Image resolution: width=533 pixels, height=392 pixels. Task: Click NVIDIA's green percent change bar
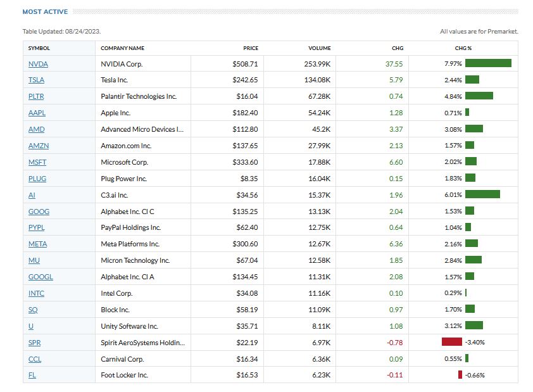[x=488, y=63]
